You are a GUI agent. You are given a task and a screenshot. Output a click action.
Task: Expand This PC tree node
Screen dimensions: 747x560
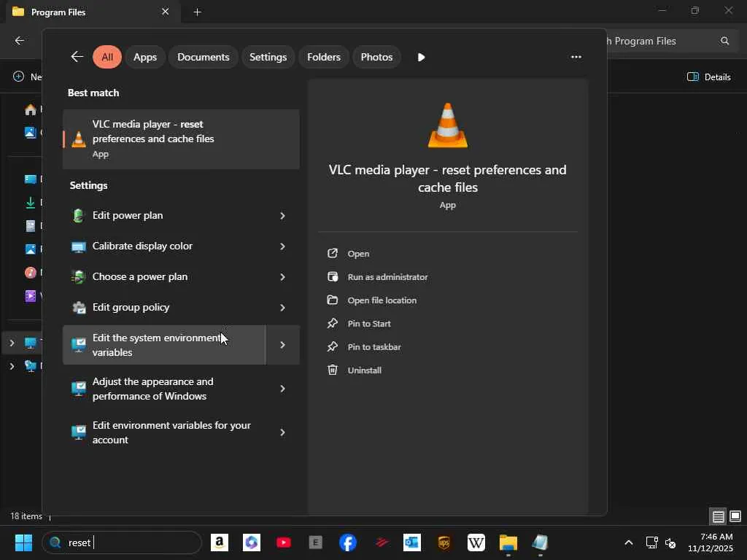point(12,343)
